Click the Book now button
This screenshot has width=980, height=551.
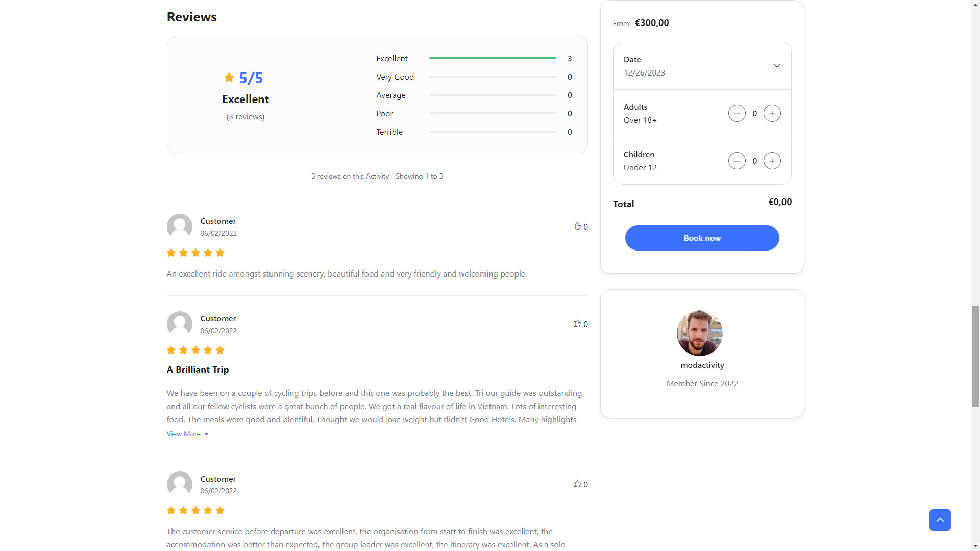702,238
